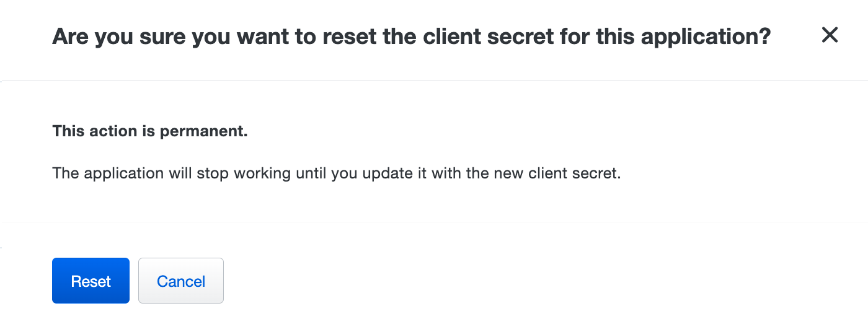Click "Are you sure" at the title start
The width and height of the screenshot is (868, 324).
[118, 37]
